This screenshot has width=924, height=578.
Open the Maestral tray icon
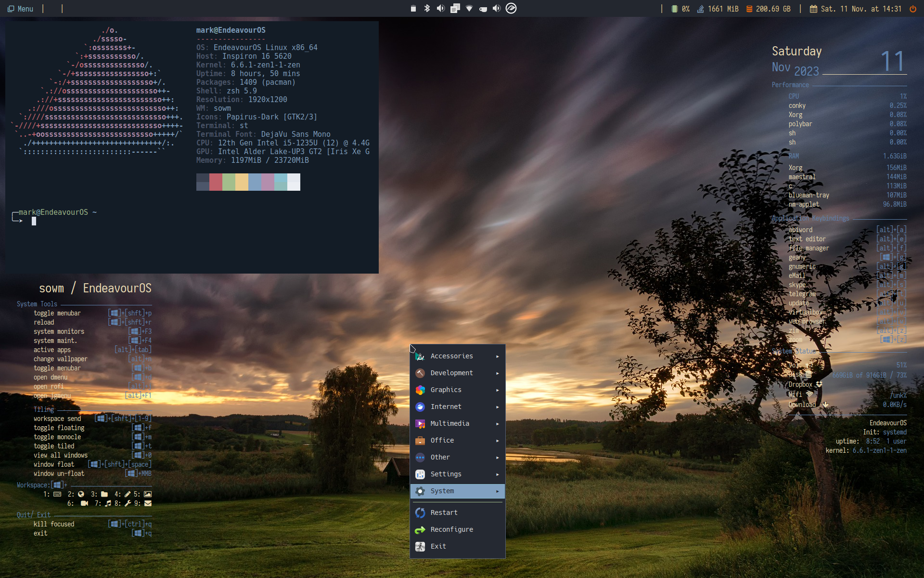click(511, 8)
